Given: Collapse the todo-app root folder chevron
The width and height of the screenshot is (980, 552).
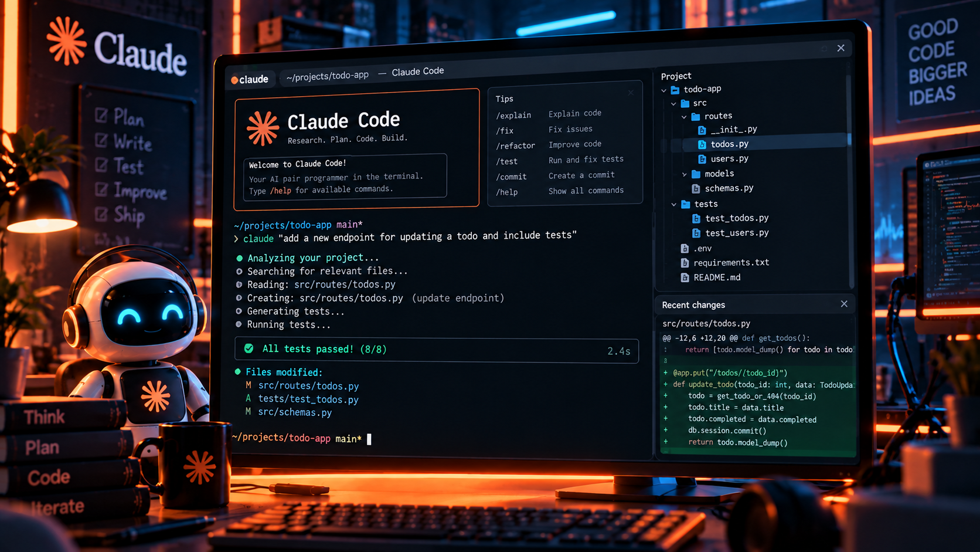Looking at the screenshot, I should [664, 90].
